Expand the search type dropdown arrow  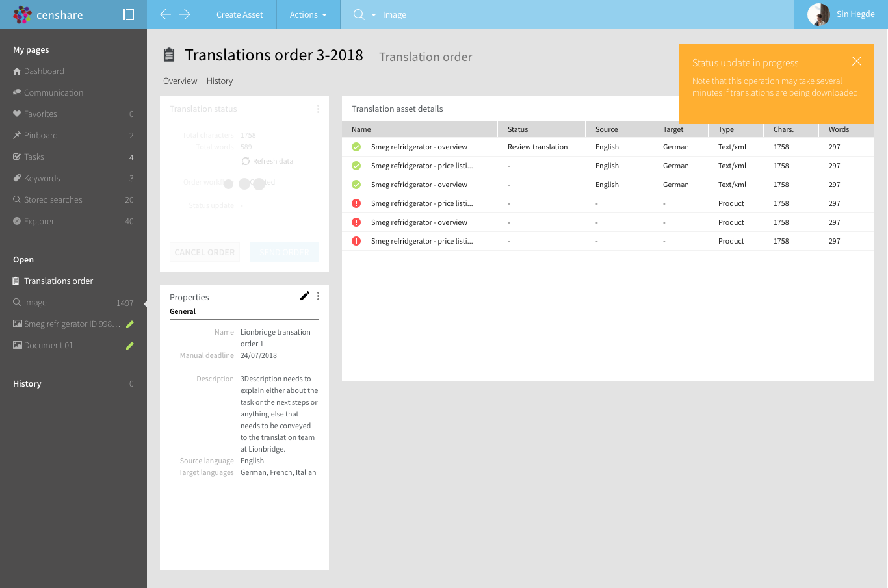(374, 15)
